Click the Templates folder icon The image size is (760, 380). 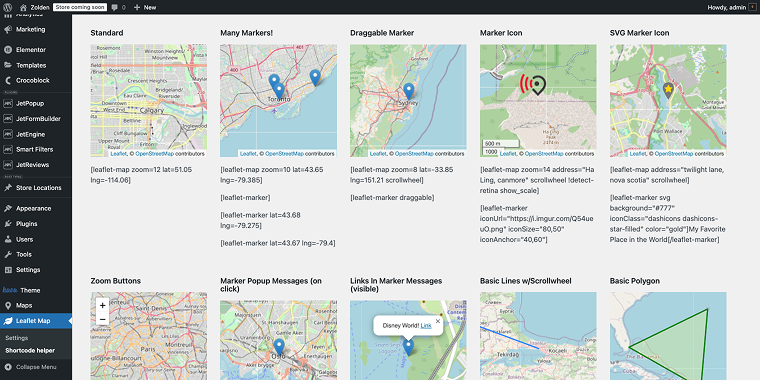(8, 65)
